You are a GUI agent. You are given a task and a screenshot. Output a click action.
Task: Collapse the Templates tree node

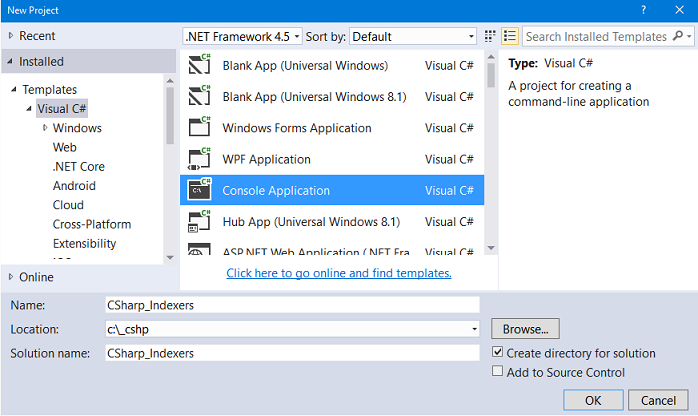pos(14,89)
